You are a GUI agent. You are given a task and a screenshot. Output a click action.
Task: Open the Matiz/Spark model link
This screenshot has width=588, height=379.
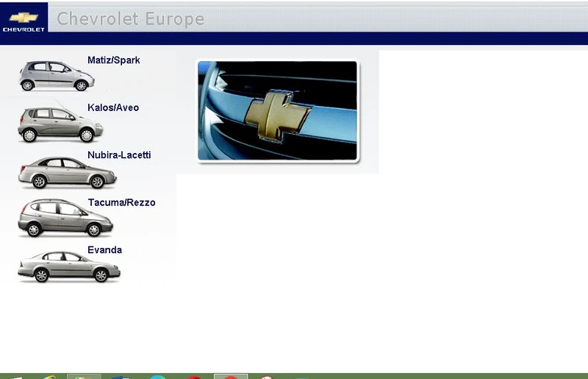point(114,60)
